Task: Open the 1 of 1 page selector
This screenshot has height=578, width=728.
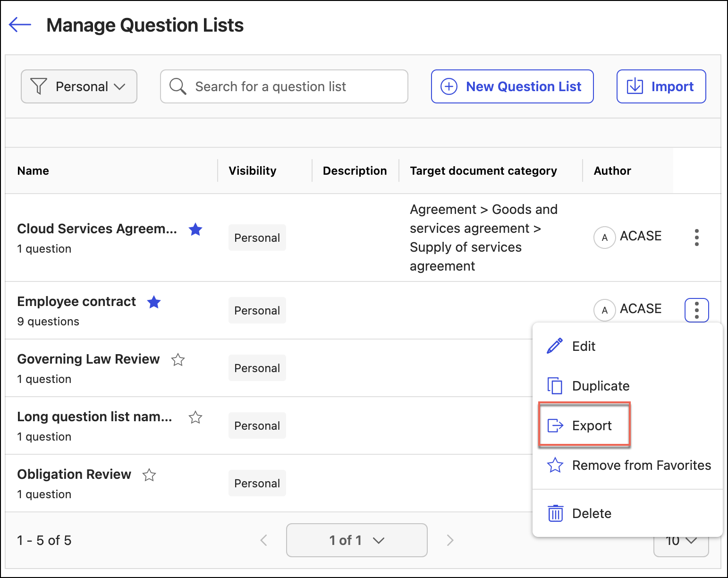Action: (x=356, y=540)
